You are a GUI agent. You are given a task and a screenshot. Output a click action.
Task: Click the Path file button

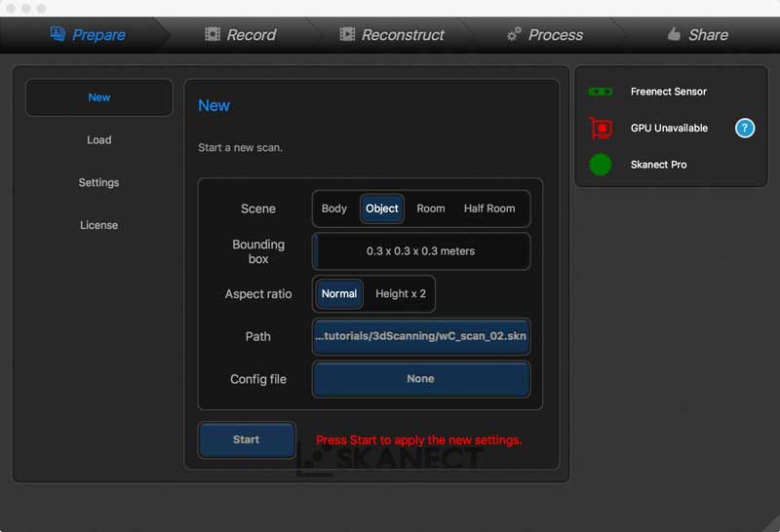(x=421, y=336)
